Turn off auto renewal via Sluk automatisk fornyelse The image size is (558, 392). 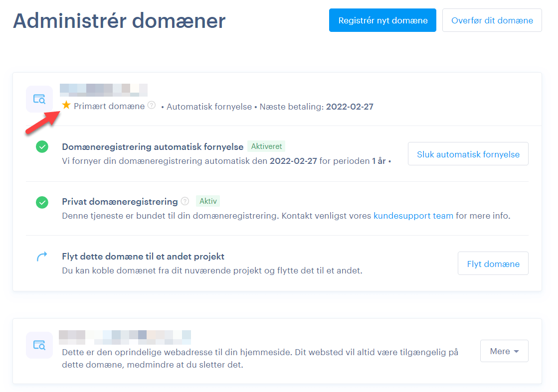[x=468, y=154]
